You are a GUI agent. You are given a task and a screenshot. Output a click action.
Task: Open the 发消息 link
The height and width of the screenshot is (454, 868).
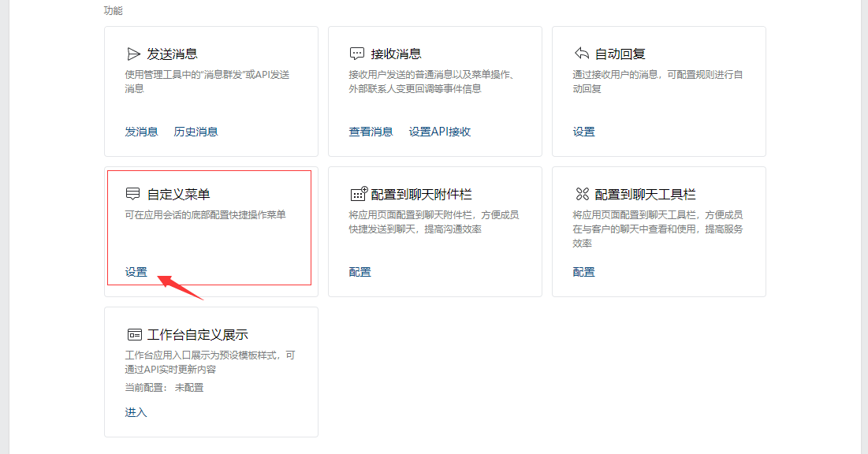click(141, 132)
